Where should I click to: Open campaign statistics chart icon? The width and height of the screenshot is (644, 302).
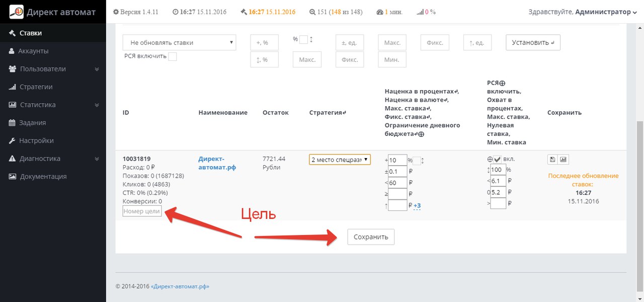pyautogui.click(x=563, y=160)
